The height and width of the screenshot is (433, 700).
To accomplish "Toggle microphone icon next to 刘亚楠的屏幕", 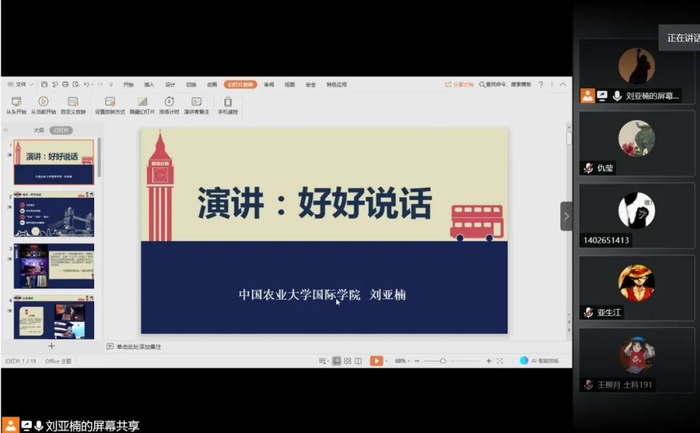I will pos(617,96).
